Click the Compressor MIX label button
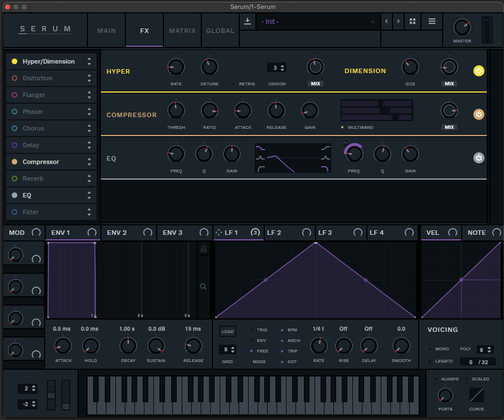The width and height of the screenshot is (504, 420). point(449,127)
